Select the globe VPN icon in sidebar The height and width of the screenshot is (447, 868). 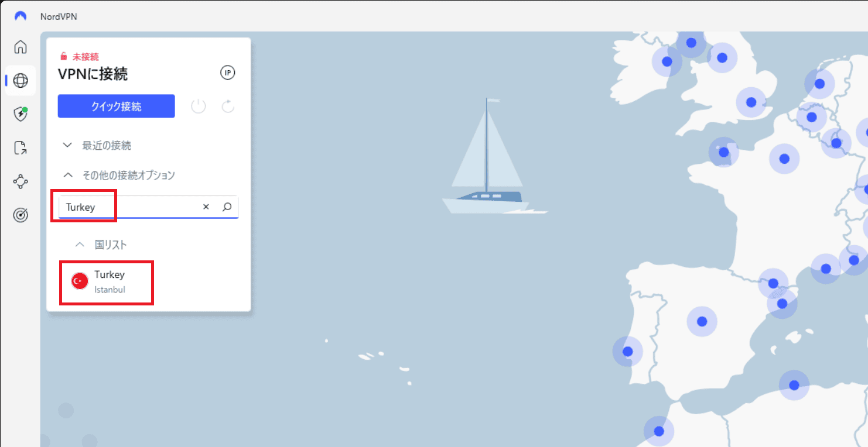tap(20, 81)
